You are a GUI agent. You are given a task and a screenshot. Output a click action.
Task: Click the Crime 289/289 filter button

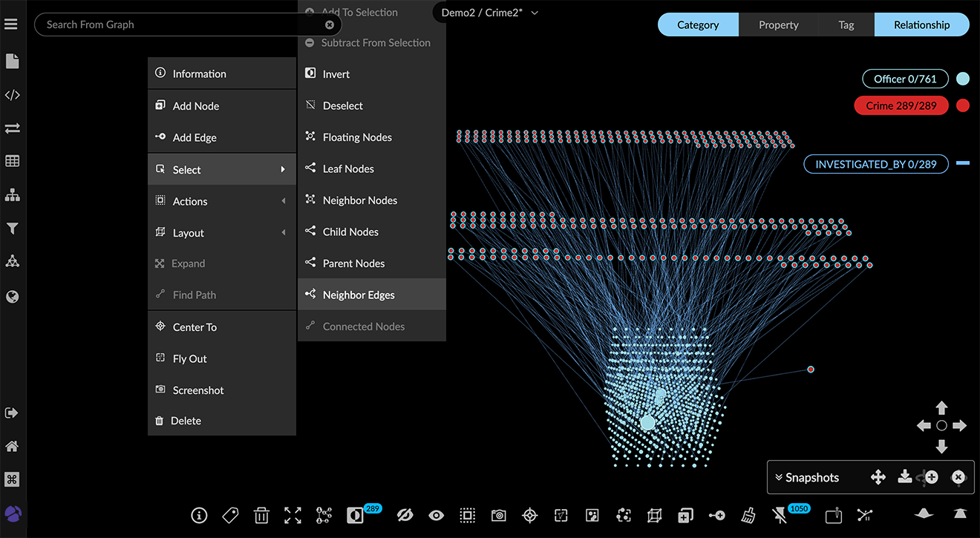[x=901, y=105]
